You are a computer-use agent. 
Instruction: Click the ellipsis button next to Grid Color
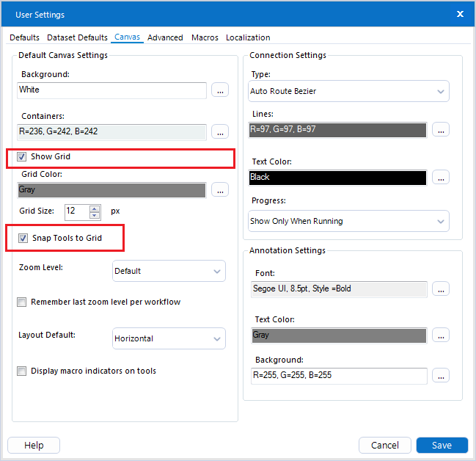220,190
